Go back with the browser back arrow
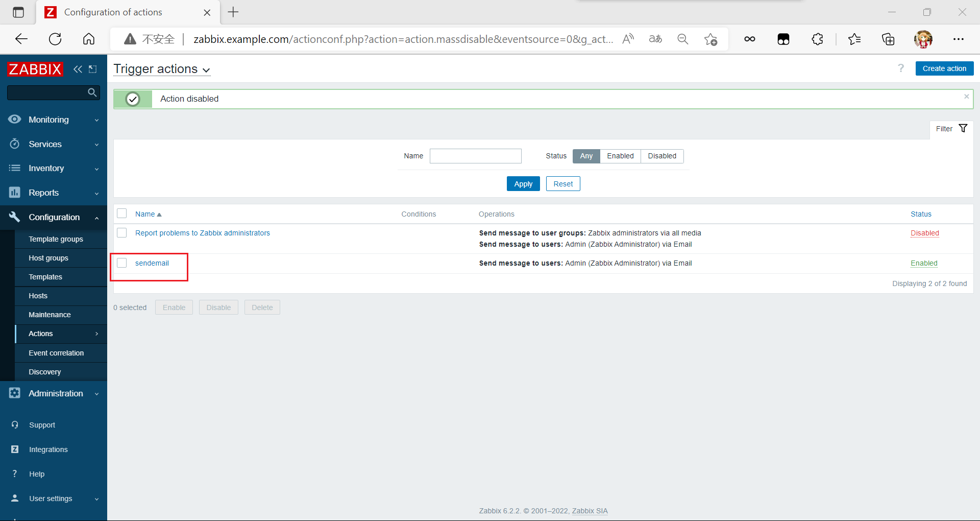This screenshot has height=521, width=980. (21, 39)
